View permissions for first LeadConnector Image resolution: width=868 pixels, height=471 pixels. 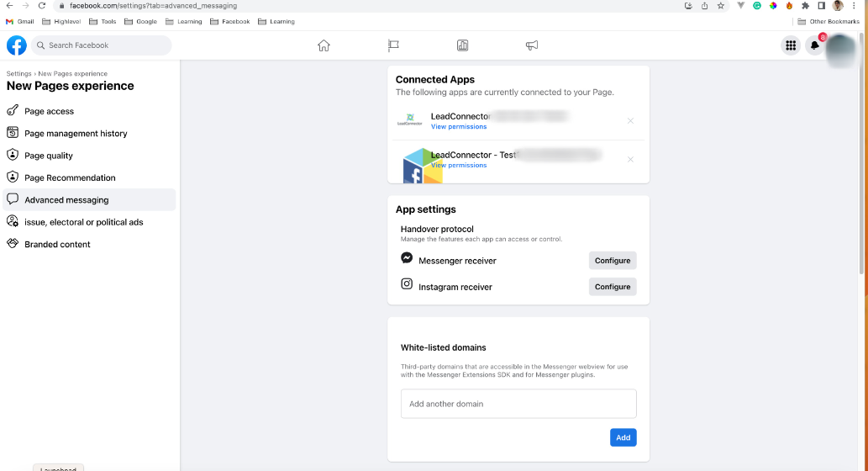(x=459, y=127)
